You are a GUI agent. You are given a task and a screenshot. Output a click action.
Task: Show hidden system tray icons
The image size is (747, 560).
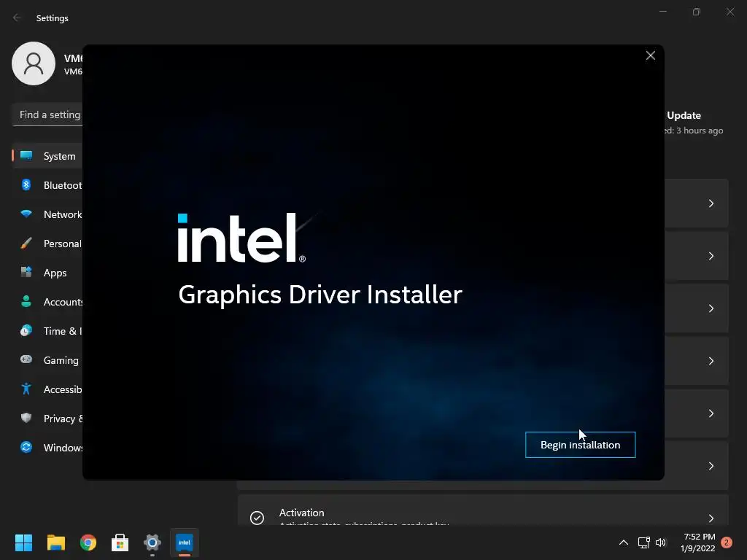(623, 542)
